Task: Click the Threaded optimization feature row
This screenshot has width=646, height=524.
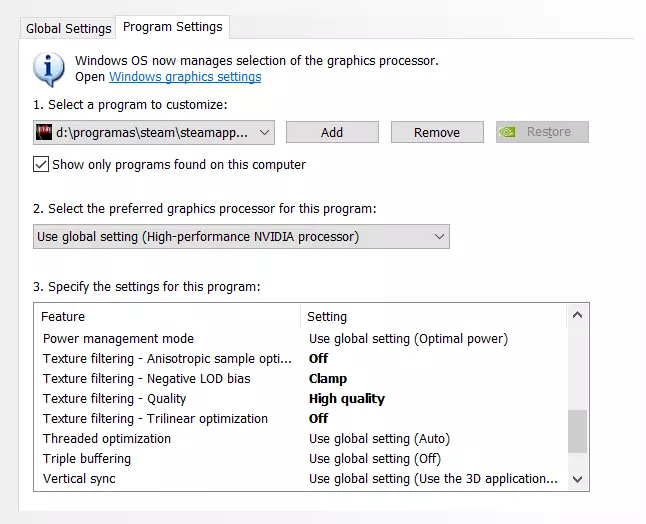Action: click(x=107, y=439)
